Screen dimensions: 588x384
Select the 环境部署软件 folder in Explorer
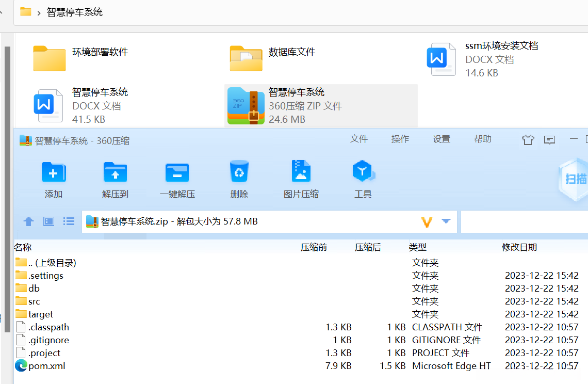[x=80, y=58]
